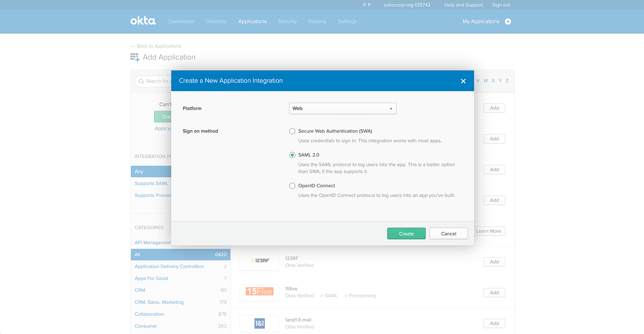
Task: Click the My Applications arrow icon
Action: (508, 22)
